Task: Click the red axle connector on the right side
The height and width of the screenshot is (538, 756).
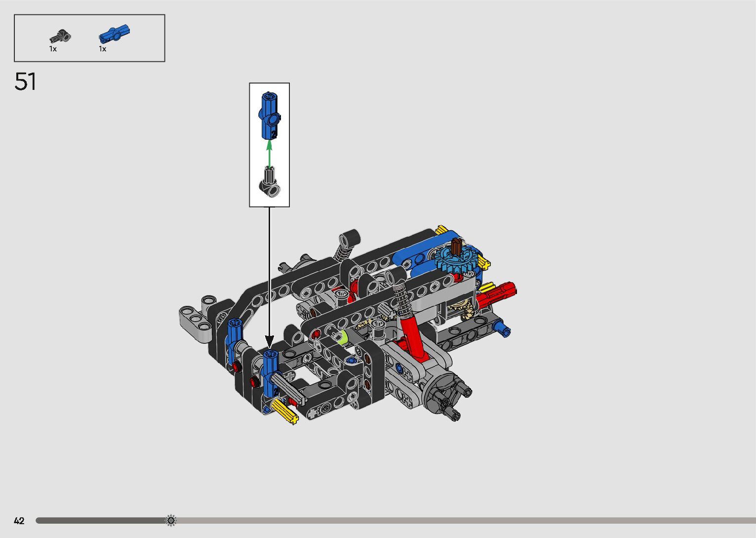Action: coord(498,293)
